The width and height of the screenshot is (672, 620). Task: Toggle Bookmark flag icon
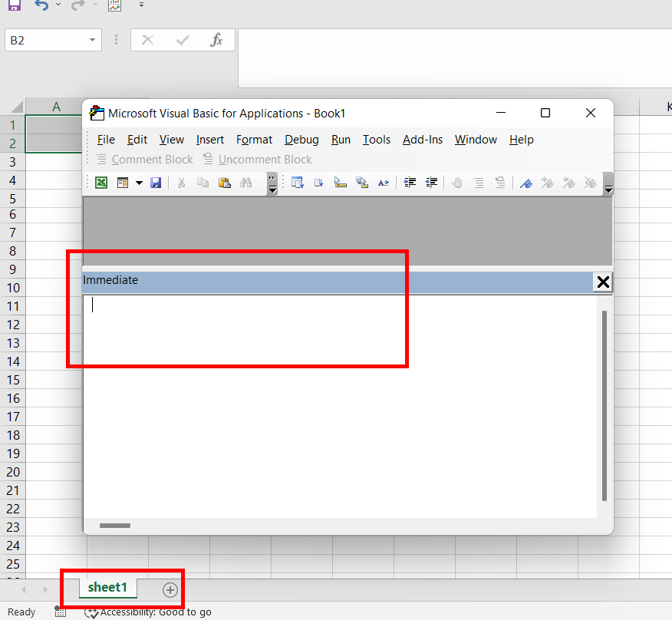point(525,183)
